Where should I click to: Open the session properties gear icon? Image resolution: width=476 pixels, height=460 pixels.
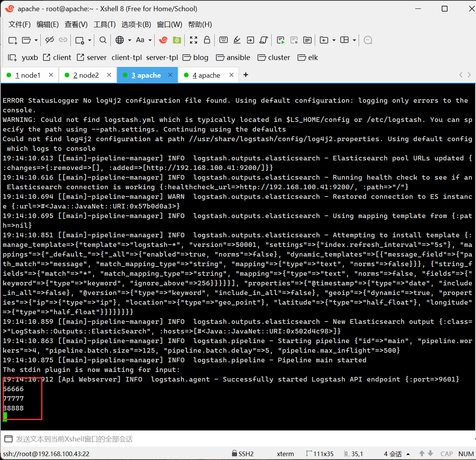click(x=80, y=40)
